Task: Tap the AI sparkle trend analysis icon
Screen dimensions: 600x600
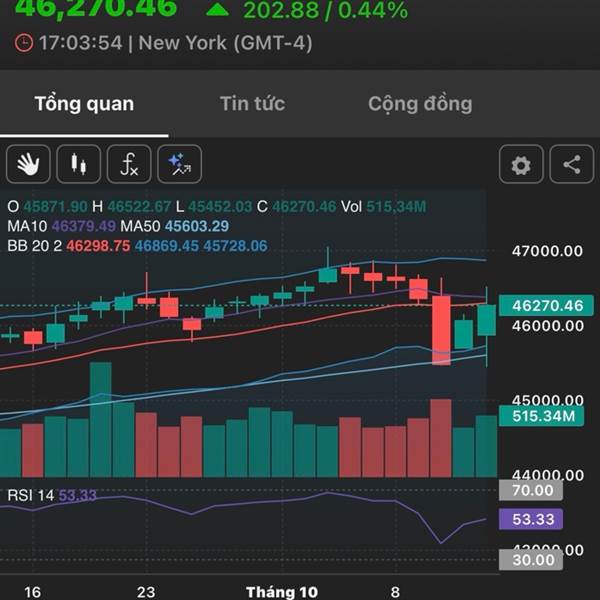Action: [180, 164]
